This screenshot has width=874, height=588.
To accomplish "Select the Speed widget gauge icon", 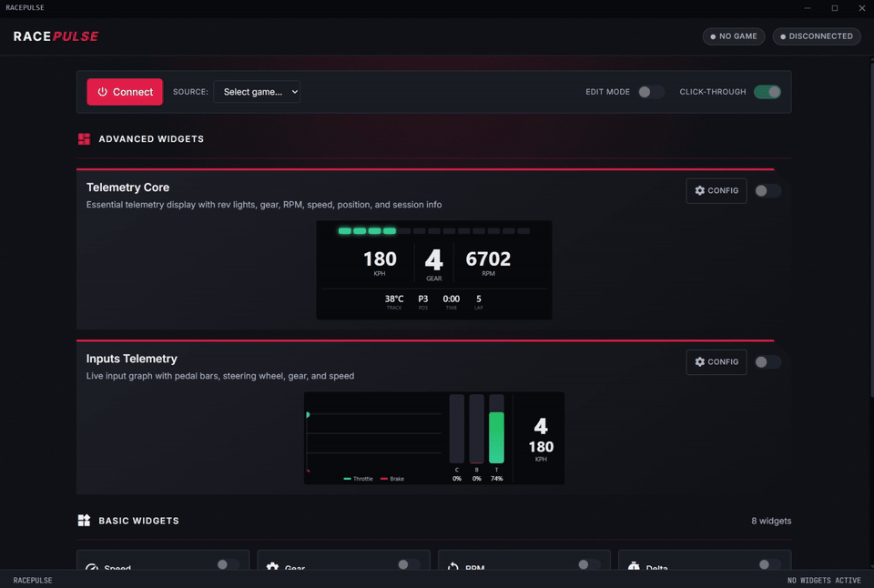I will 93,568.
